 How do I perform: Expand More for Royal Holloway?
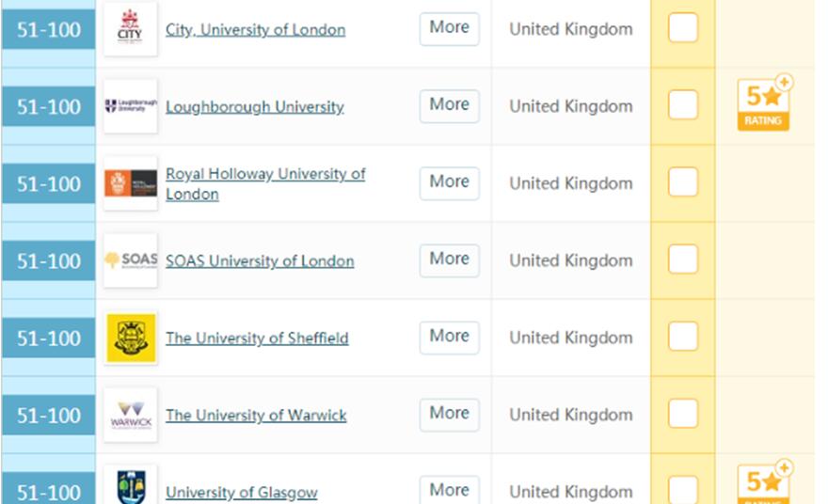click(449, 182)
